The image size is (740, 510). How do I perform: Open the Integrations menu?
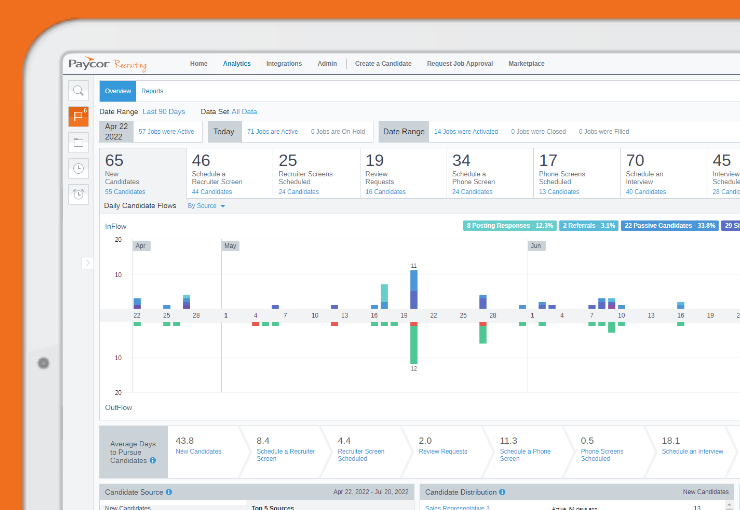pos(284,64)
